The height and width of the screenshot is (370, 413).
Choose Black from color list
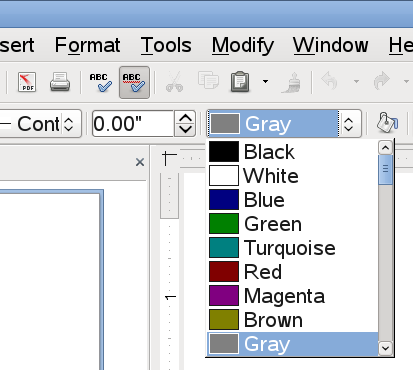[x=293, y=152]
